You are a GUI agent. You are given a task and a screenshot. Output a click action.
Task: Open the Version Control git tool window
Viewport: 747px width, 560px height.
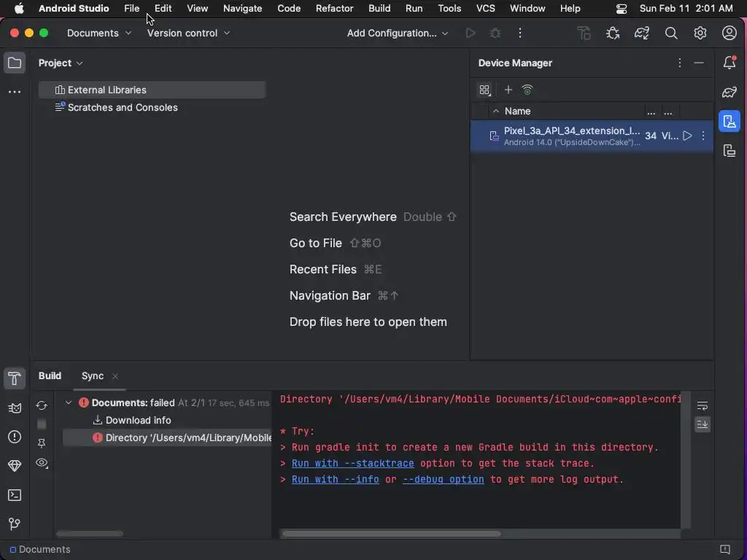(14, 524)
